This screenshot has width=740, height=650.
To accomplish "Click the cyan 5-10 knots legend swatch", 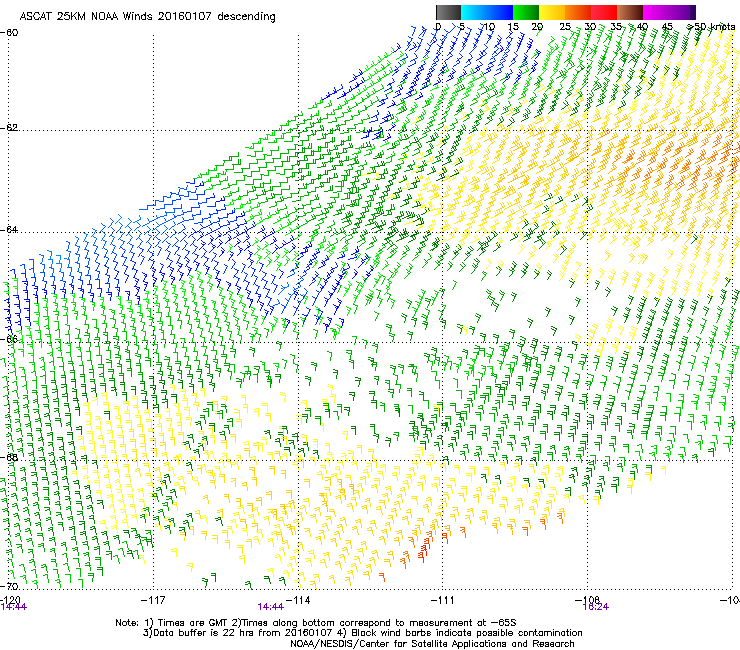I will (x=474, y=12).
